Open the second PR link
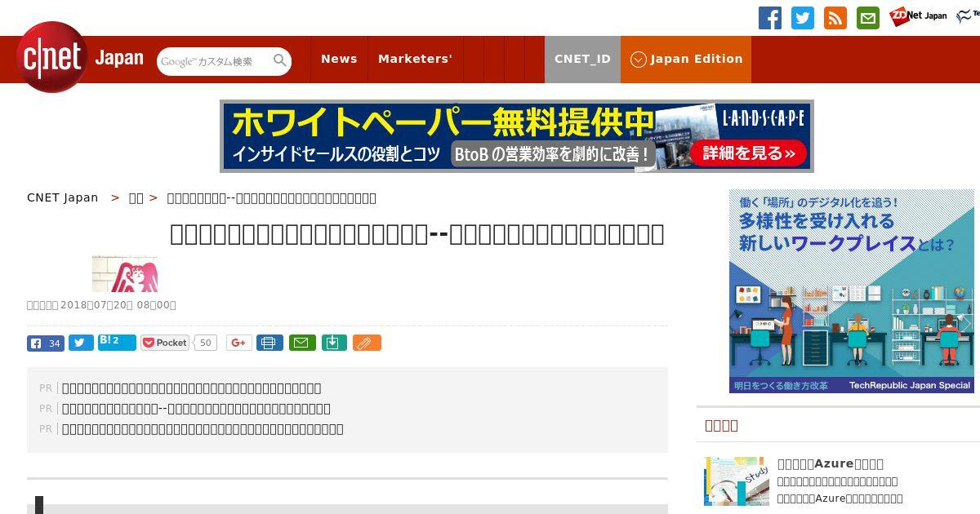This screenshot has height=514, width=980. (196, 409)
